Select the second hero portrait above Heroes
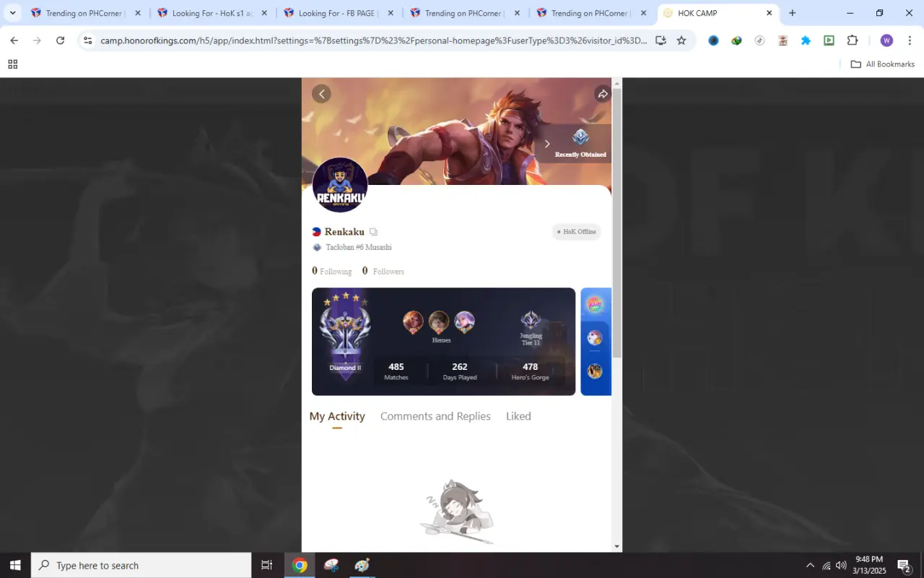Screen dimensions: 924x578 (x=439, y=322)
